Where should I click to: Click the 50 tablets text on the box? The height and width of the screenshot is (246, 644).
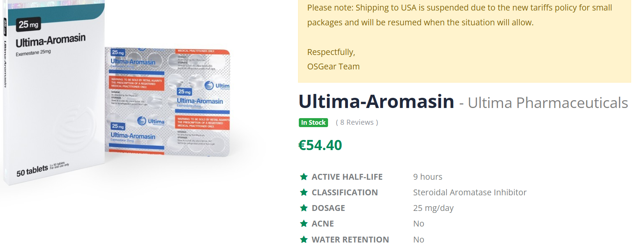point(32,171)
